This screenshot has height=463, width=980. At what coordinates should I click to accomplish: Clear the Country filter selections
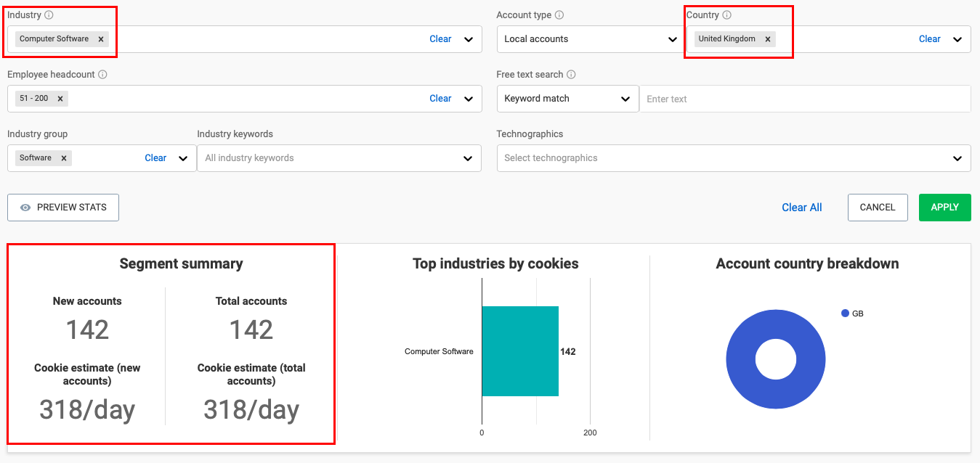[929, 39]
